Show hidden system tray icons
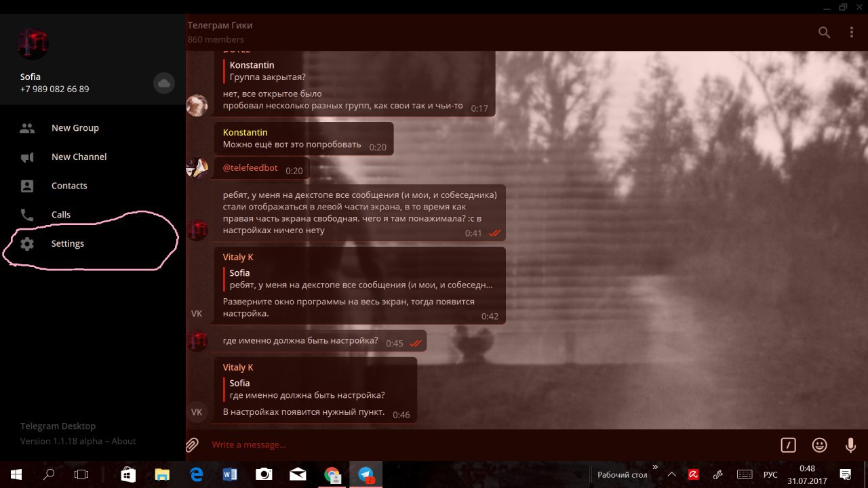The height and width of the screenshot is (488, 868). click(672, 474)
